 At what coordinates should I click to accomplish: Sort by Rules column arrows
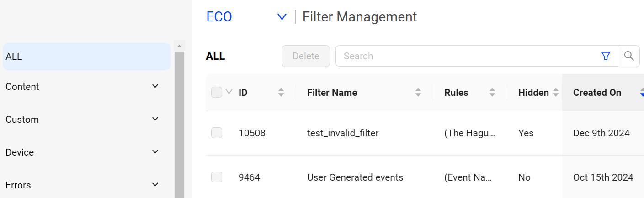[x=492, y=93]
